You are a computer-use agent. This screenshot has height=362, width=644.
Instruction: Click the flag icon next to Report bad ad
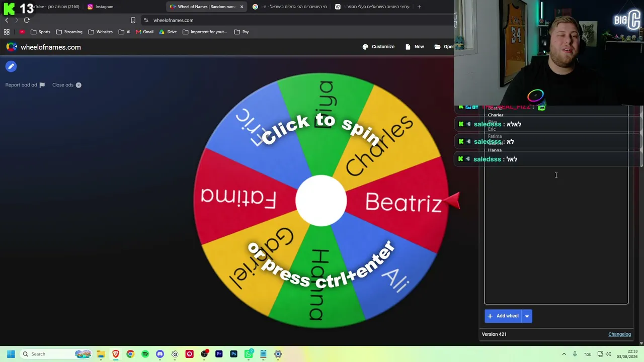(x=42, y=85)
